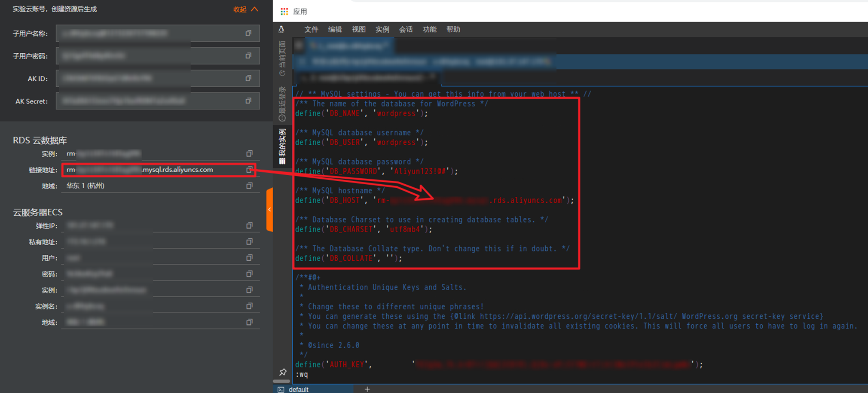The height and width of the screenshot is (393, 868).
Task: Collapse the left panel with orange handle
Action: tap(269, 210)
